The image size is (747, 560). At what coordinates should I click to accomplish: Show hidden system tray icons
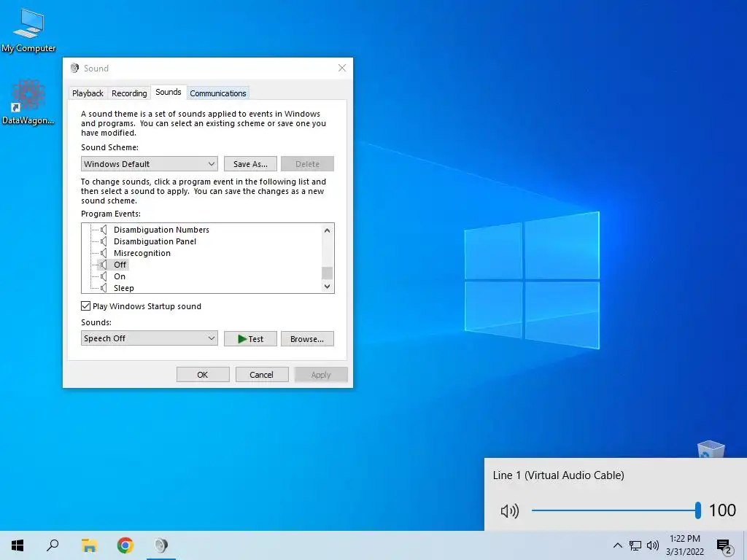pyautogui.click(x=617, y=545)
